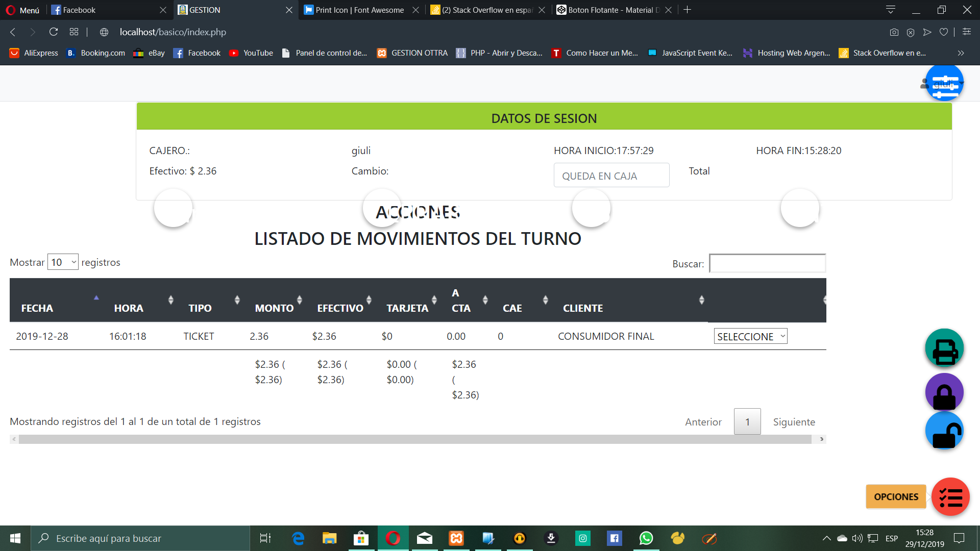
Task: Click the Buscar search input field
Action: [767, 264]
